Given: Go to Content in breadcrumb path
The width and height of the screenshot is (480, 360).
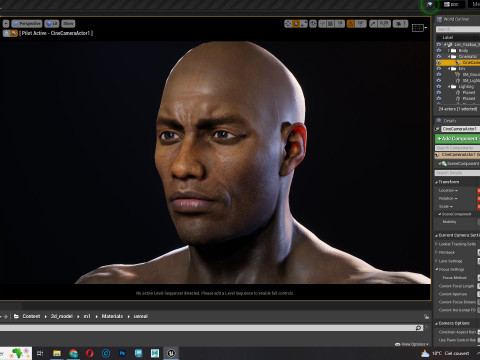Looking at the screenshot, I should point(31,316).
